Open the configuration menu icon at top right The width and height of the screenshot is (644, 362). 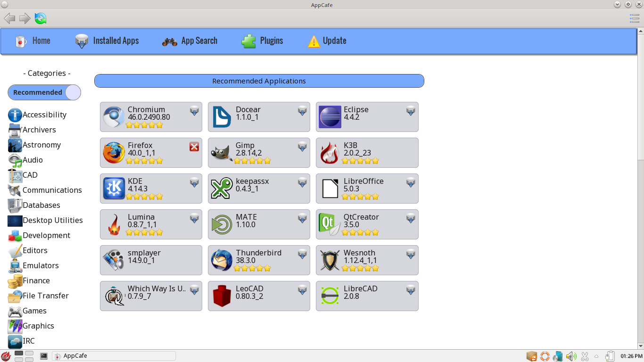(635, 18)
